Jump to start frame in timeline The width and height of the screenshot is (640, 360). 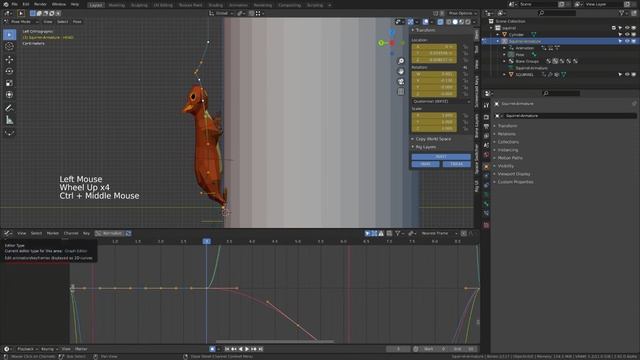pos(227,349)
